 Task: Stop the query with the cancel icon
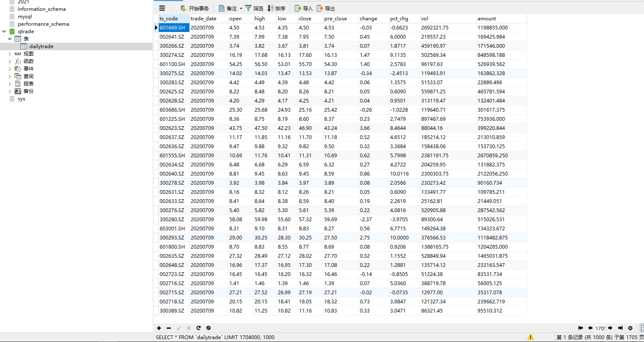click(208, 328)
